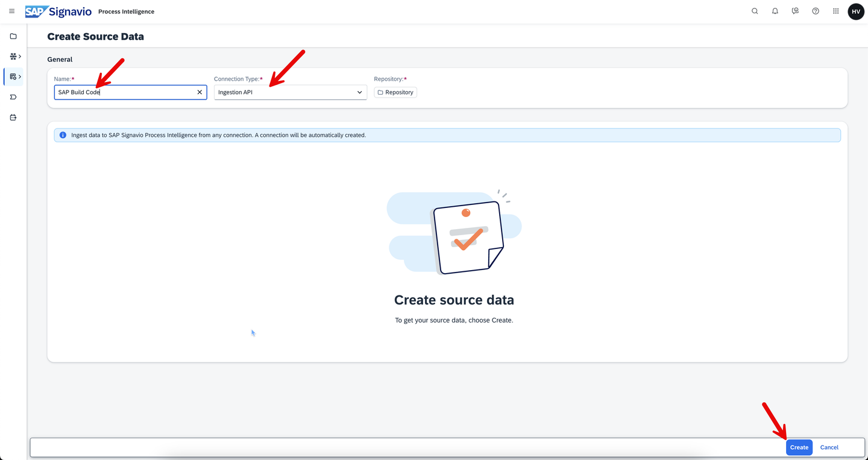Click the Cancel button
Image resolution: width=868 pixels, height=460 pixels.
(x=829, y=447)
